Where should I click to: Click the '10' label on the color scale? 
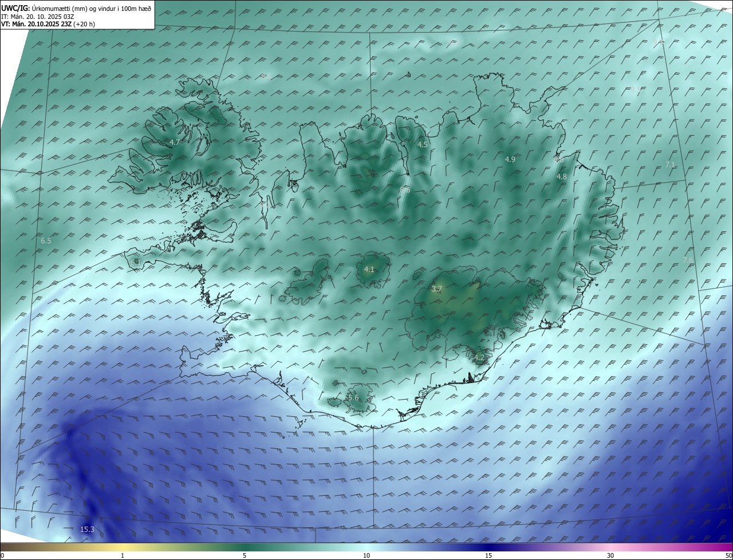pos(366,555)
